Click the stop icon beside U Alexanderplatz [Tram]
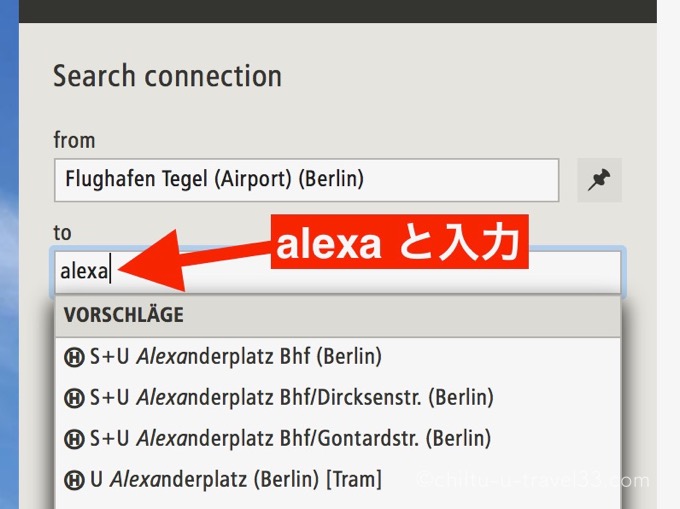This screenshot has height=509, width=680. point(74,480)
